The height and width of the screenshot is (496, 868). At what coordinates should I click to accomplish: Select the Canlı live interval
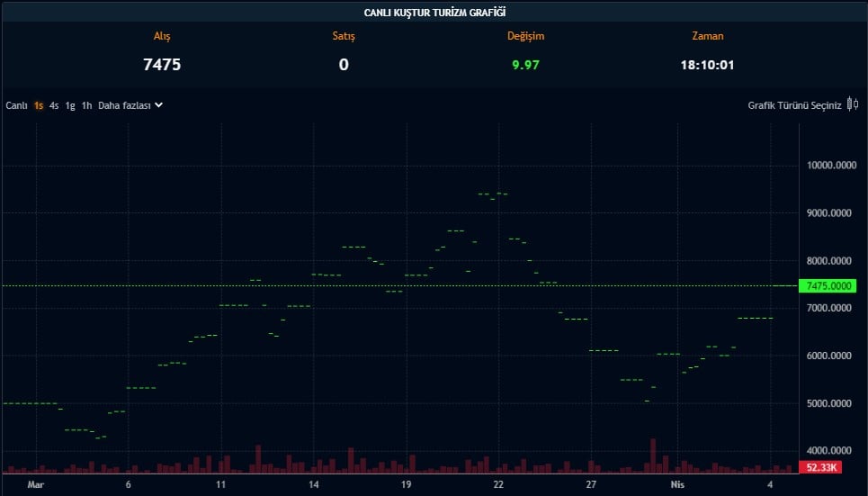click(x=16, y=105)
